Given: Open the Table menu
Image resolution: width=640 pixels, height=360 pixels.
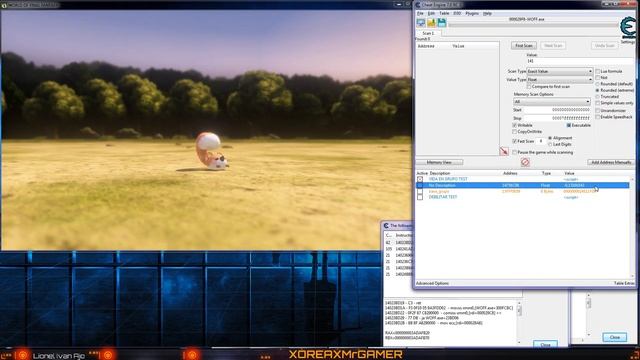Looking at the screenshot, I should pyautogui.click(x=444, y=13).
